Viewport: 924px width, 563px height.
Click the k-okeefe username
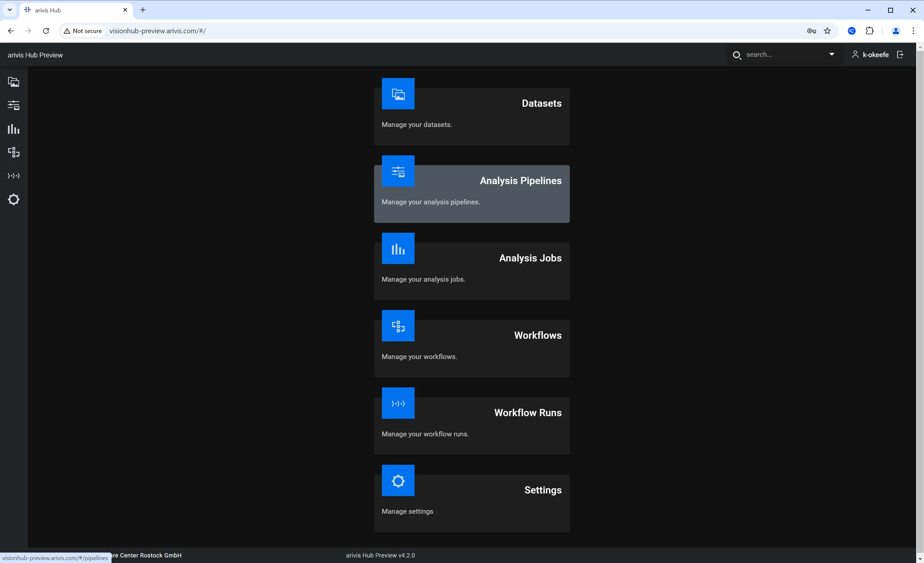tap(876, 55)
